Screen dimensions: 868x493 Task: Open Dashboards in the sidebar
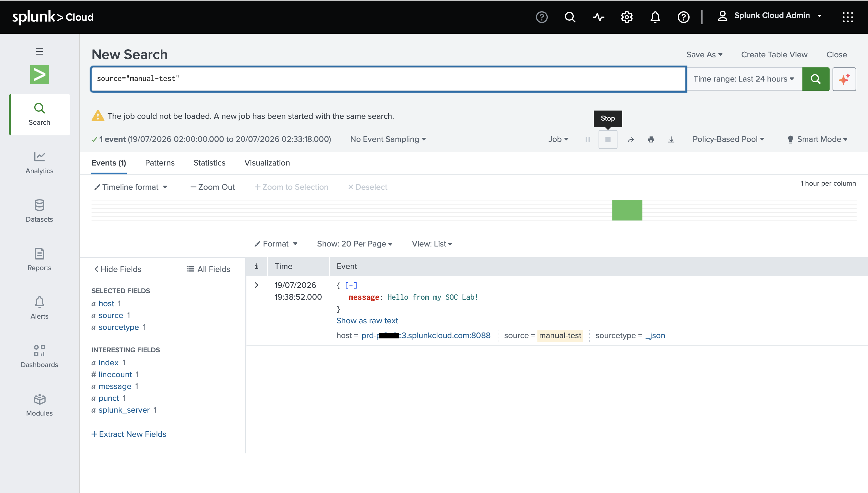coord(40,356)
